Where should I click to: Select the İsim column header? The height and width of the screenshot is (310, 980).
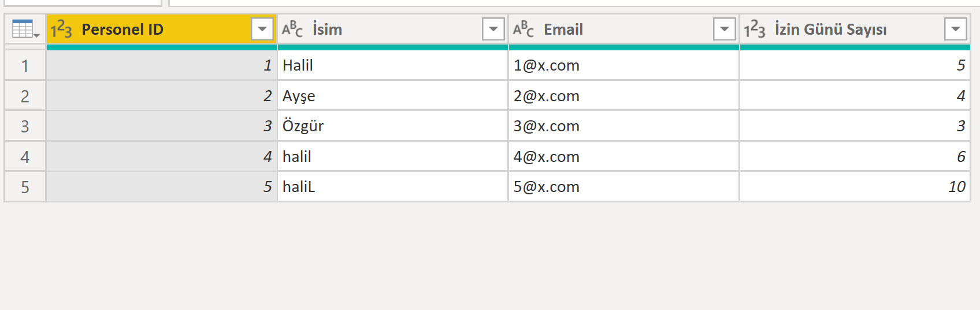(x=393, y=29)
